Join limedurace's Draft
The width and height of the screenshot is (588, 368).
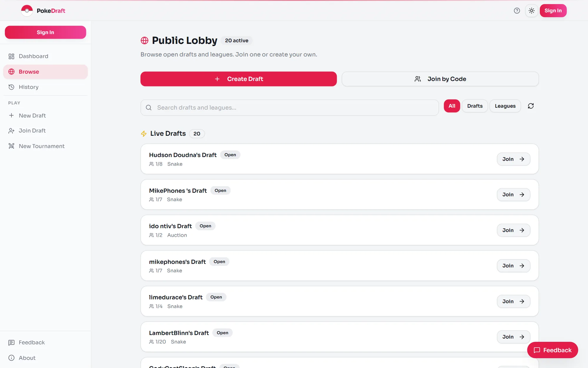pos(513,301)
